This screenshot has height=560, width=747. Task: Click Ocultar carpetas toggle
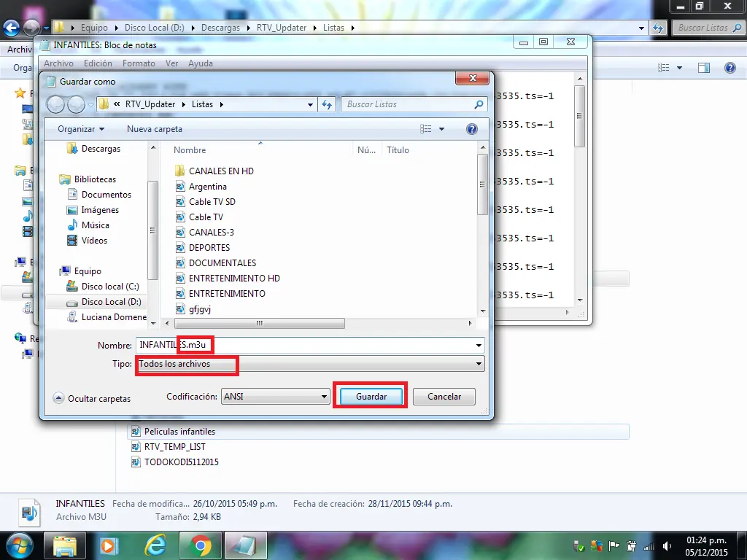pos(92,399)
